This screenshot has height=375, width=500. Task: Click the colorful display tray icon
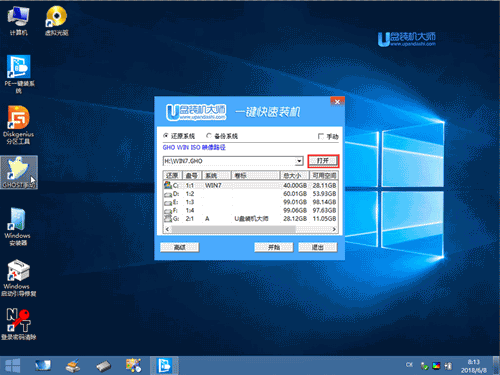(436, 366)
